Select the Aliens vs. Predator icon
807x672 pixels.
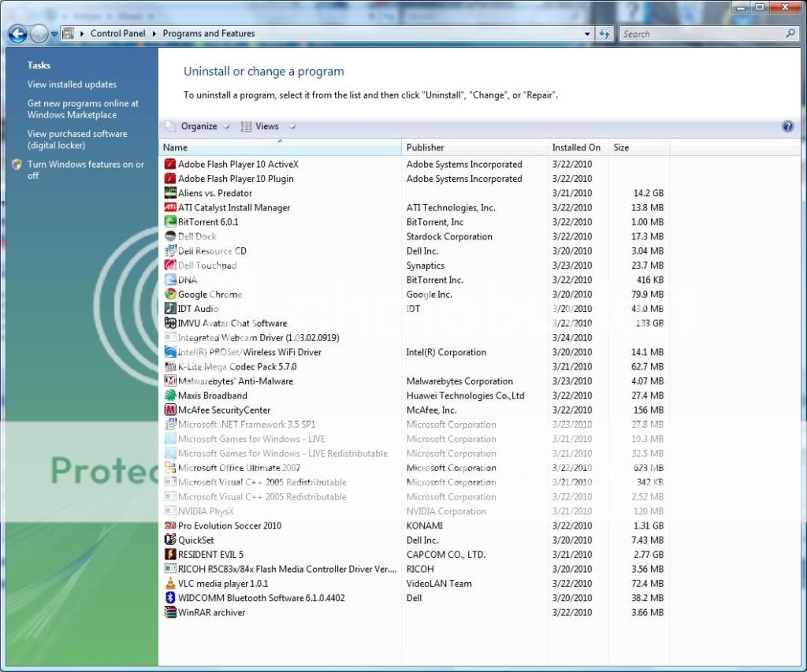click(170, 193)
